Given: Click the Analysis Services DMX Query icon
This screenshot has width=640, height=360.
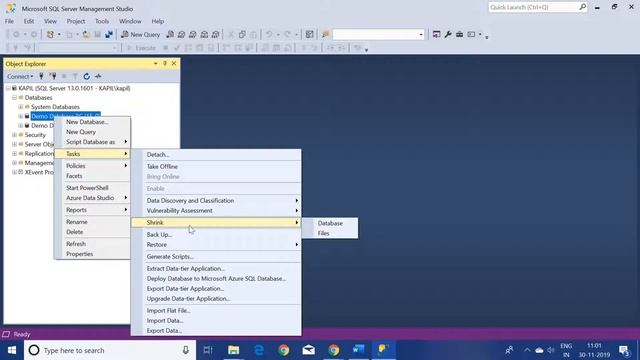Looking at the screenshot, I should click(x=193, y=35).
